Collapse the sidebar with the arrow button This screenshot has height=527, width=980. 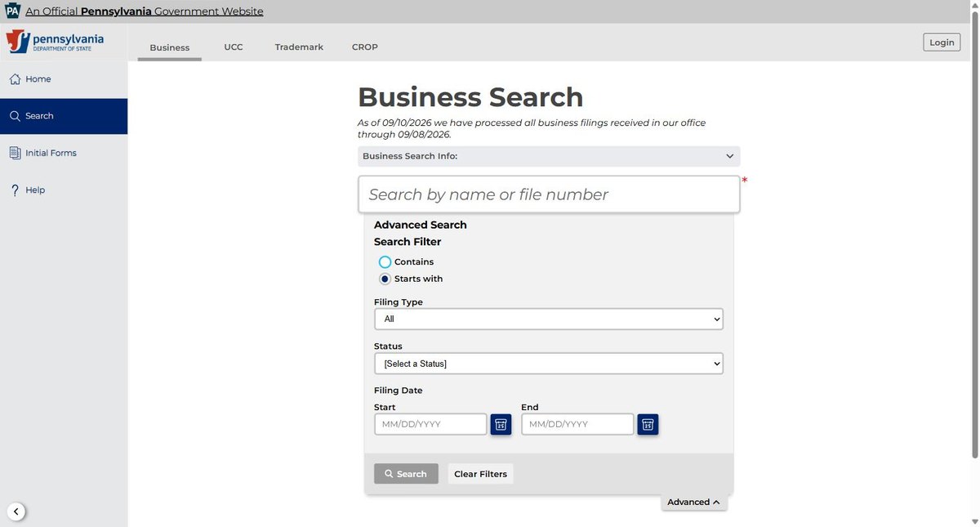coord(16,512)
